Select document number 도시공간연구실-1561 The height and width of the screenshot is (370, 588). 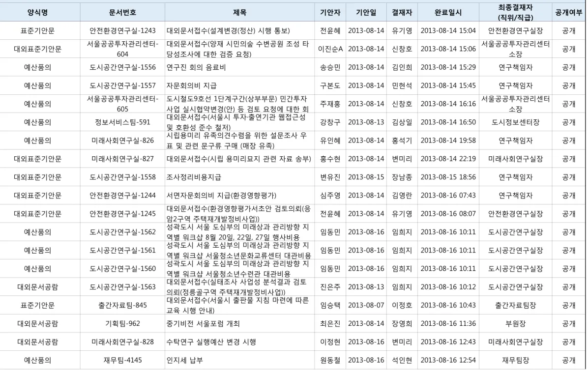tap(122, 251)
